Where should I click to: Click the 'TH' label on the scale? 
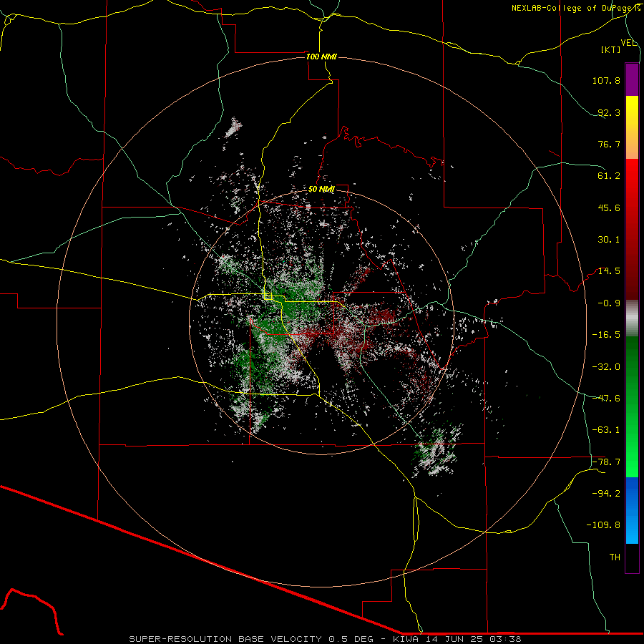tap(615, 557)
